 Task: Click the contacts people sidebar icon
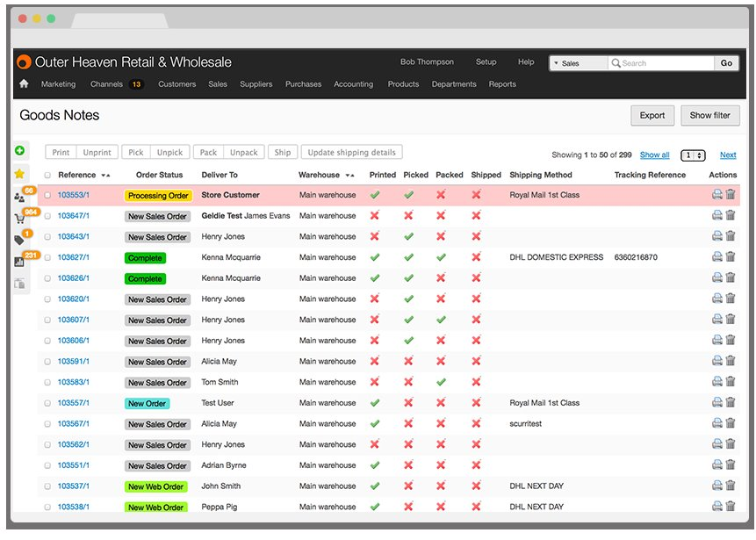point(19,197)
